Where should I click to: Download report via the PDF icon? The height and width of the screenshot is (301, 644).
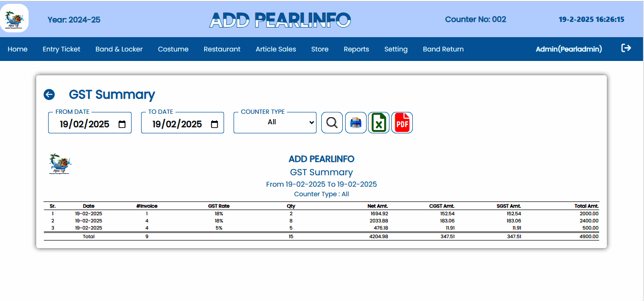[402, 123]
